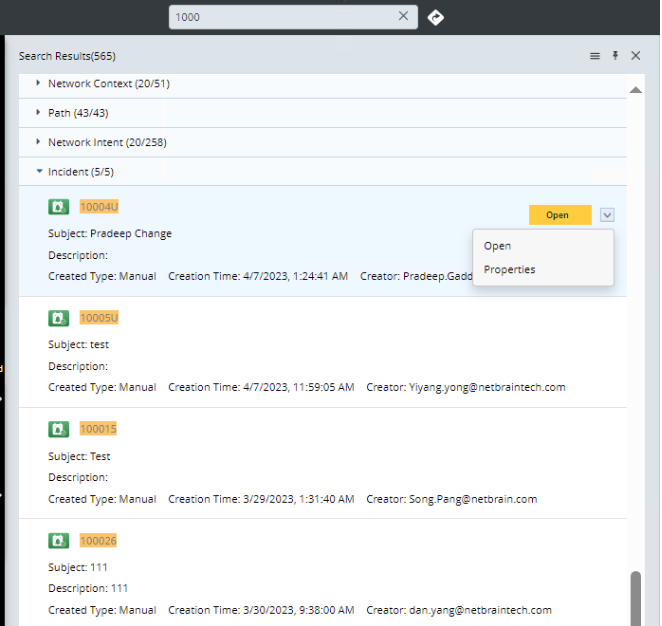The width and height of the screenshot is (662, 626).
Task: Select text 'Subject: 111'
Action: [78, 567]
